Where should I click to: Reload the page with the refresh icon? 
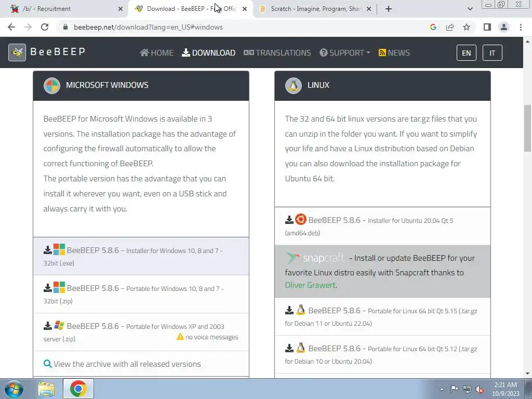(x=45, y=27)
